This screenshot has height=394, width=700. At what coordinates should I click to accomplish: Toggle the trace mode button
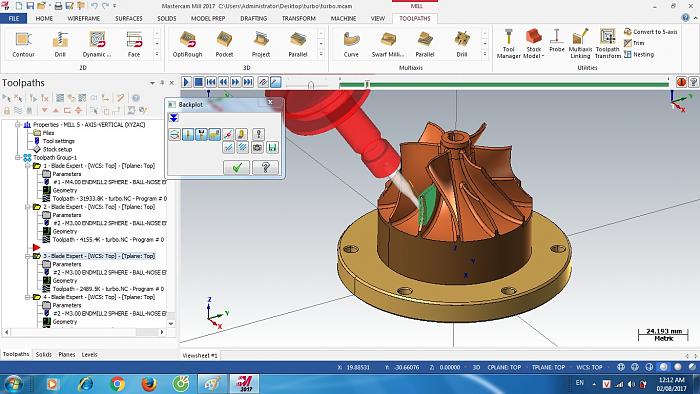coord(263,82)
